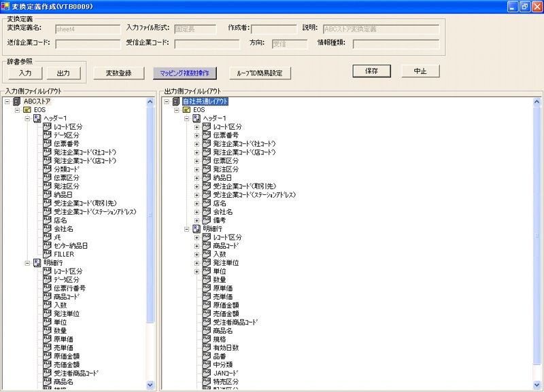Click the 作成者 input field
Image resolution: width=544 pixels, height=392 pixels.
(x=274, y=29)
